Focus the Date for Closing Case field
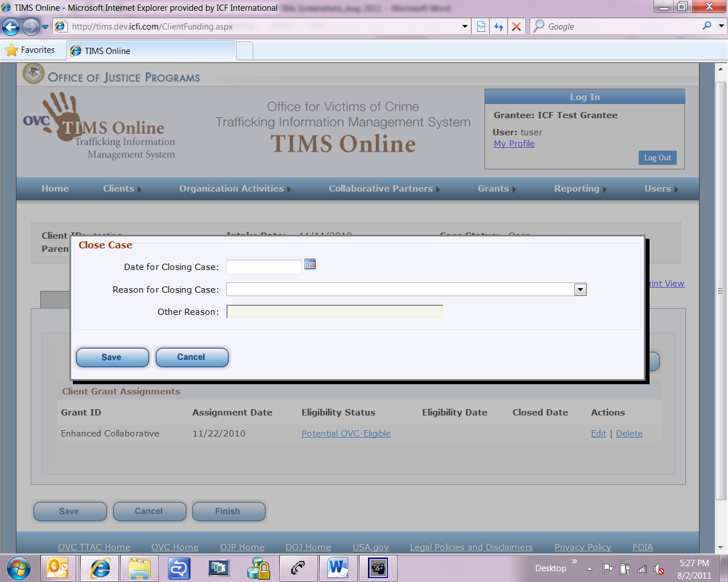This screenshot has height=582, width=728. [264, 267]
